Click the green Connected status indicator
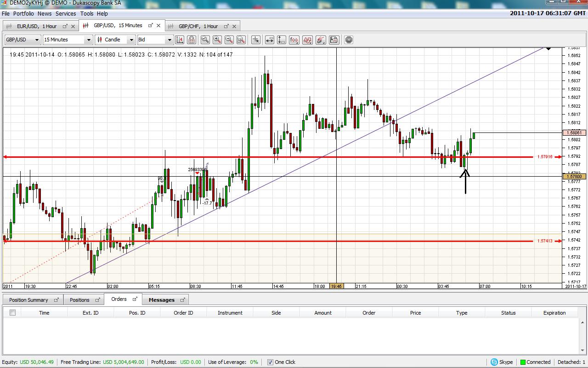 pyautogui.click(x=523, y=362)
